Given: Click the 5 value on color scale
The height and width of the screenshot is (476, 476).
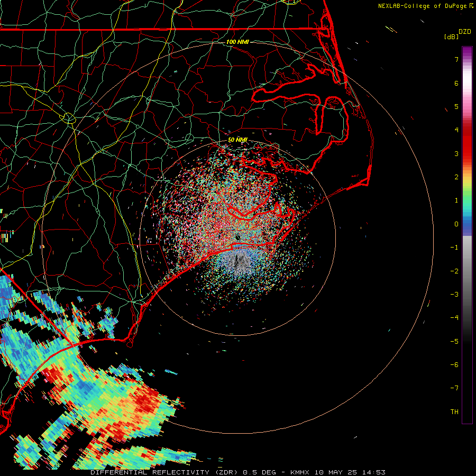Looking at the screenshot, I should 456,106.
